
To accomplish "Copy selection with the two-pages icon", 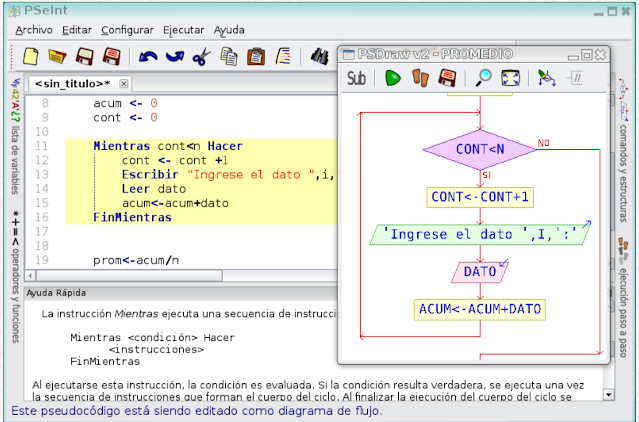I will [x=229, y=56].
